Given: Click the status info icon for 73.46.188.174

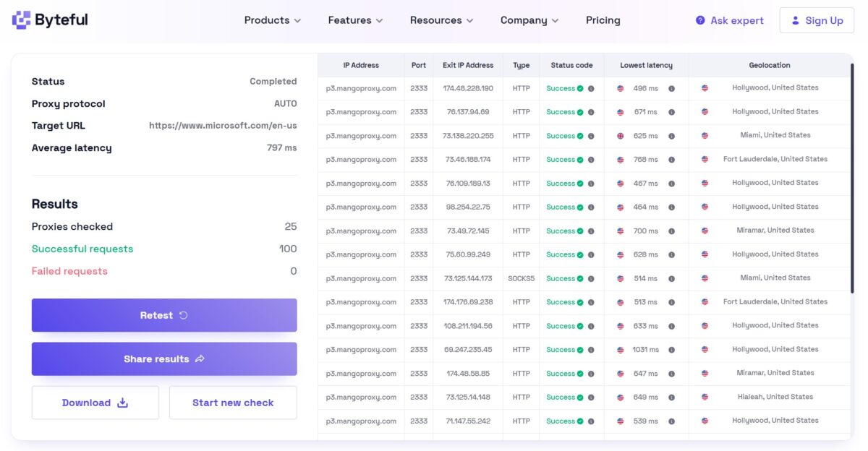Looking at the screenshot, I should click(x=591, y=160).
